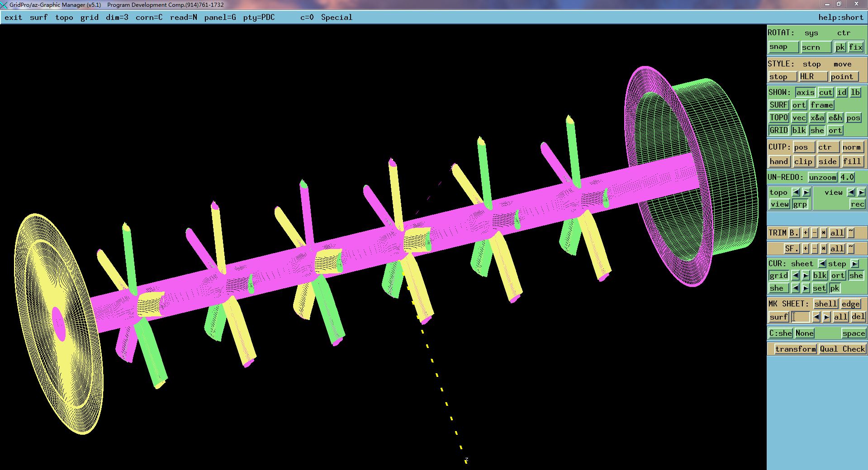Screen dimensions: 868x470
Task: Click the tilde button in the SF. row
Action: point(851,248)
